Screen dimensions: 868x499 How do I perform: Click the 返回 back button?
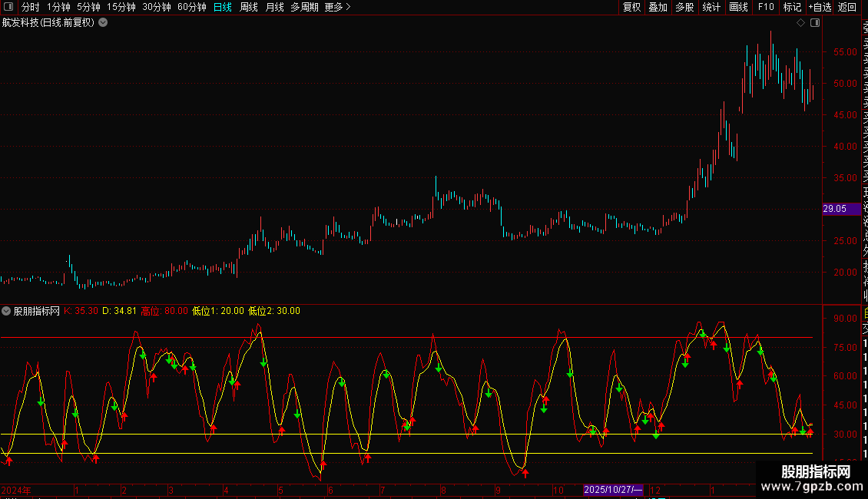847,8
